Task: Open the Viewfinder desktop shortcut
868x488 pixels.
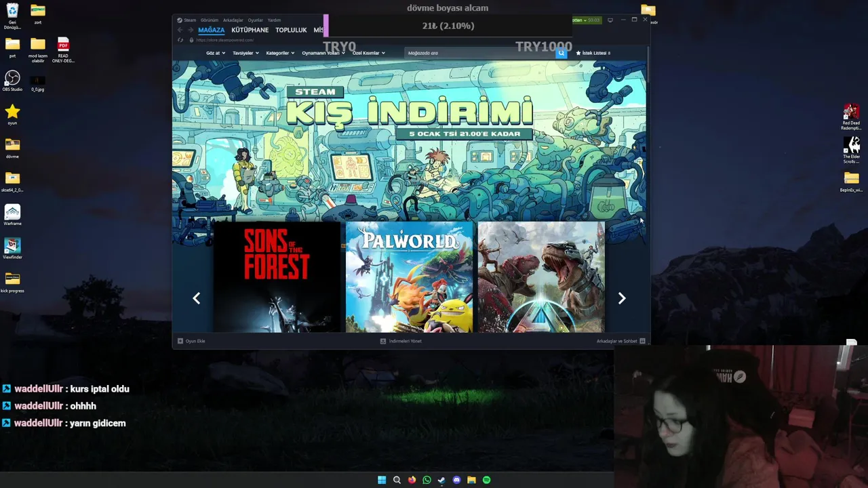Action: coord(12,248)
